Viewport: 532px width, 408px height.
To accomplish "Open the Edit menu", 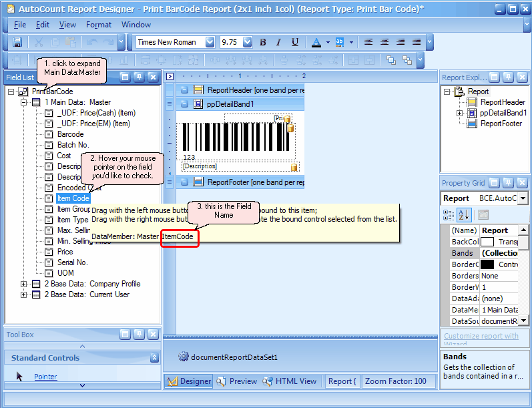I will (x=43, y=25).
